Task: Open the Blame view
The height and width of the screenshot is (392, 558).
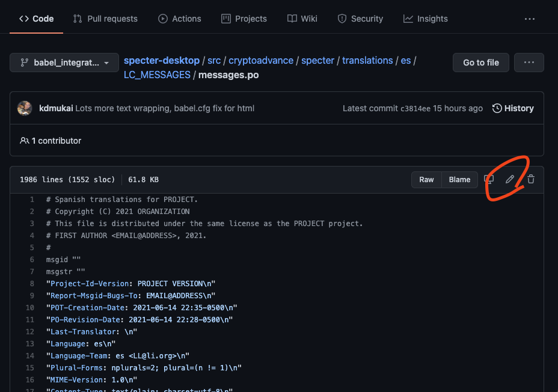Action: [459, 180]
